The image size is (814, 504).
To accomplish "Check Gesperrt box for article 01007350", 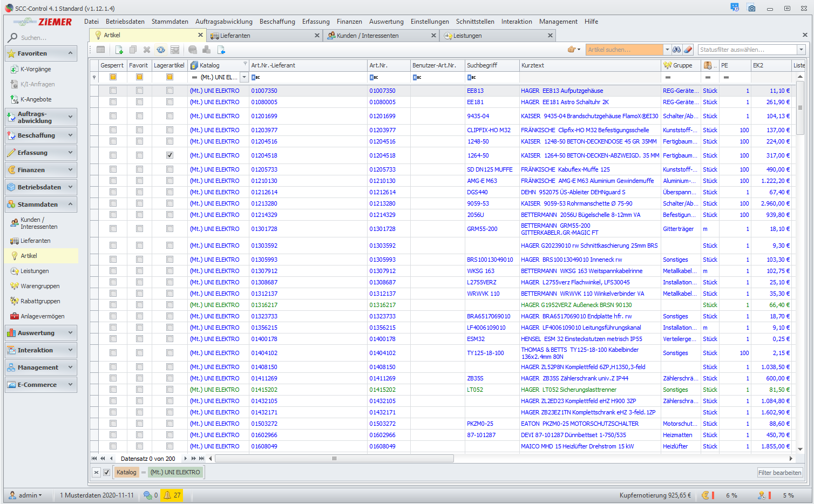I will [113, 91].
